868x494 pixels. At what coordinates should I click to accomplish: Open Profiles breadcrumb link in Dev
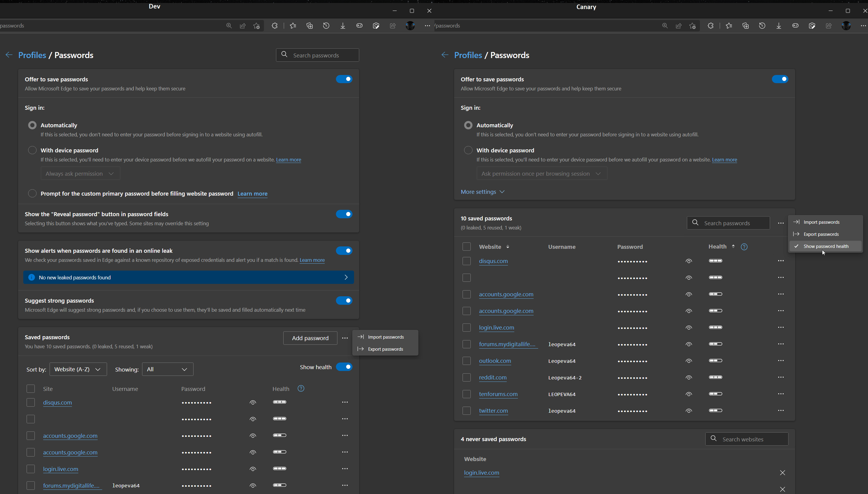[32, 55]
